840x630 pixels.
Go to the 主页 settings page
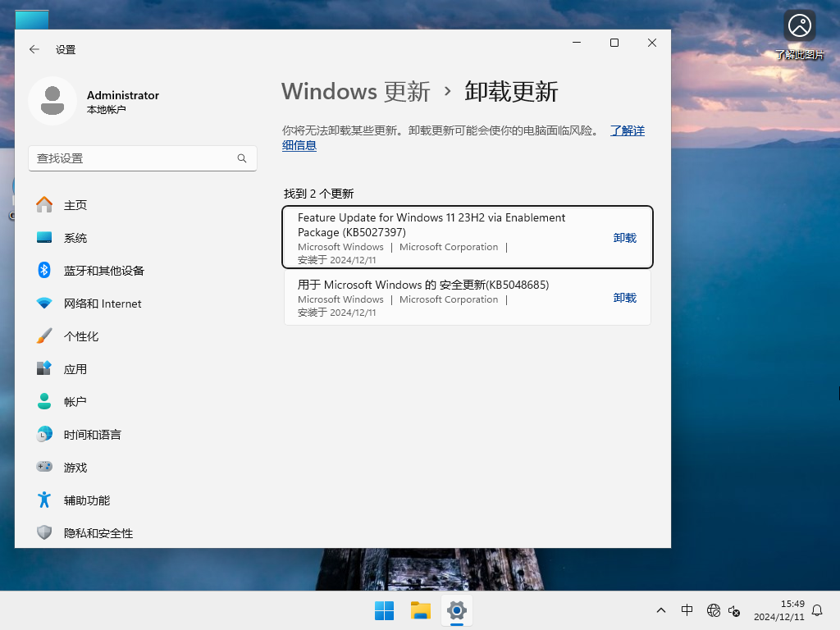point(75,204)
